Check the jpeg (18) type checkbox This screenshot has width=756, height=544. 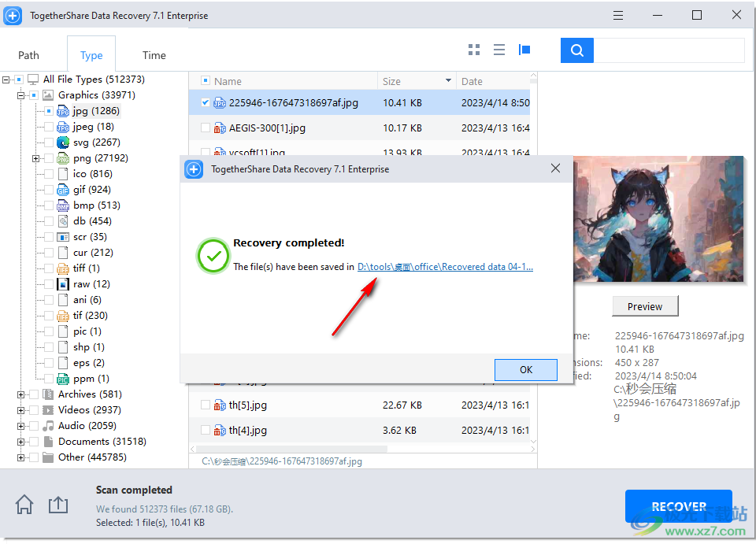tap(48, 128)
